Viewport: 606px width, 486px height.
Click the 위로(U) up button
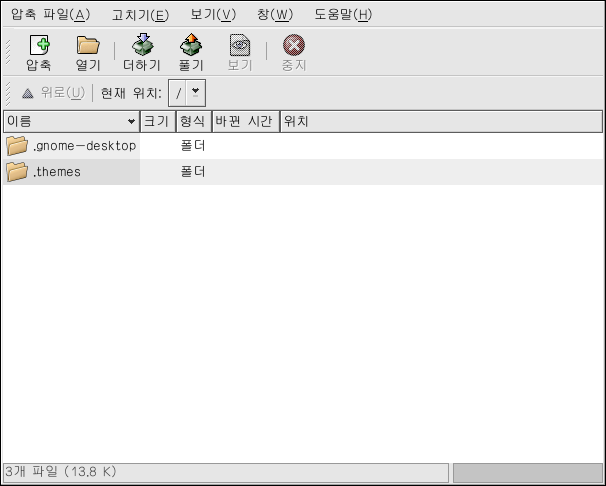[53, 92]
